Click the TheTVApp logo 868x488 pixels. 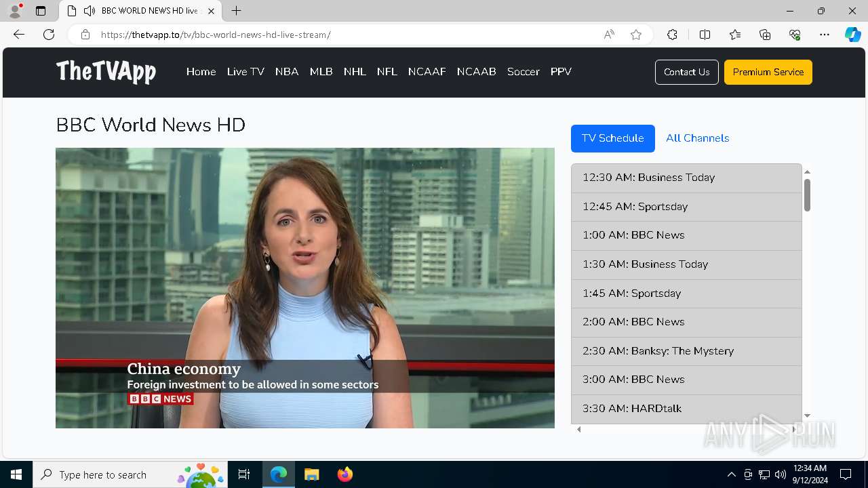click(106, 71)
